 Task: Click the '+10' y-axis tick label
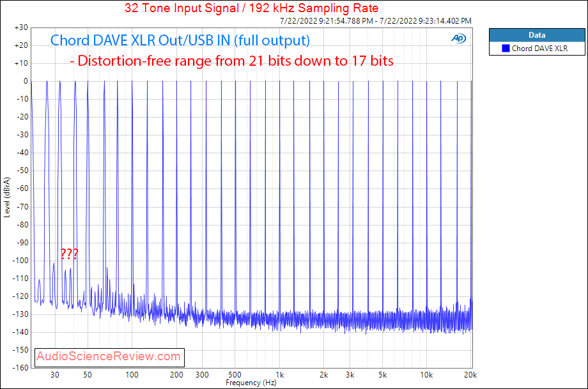(x=21, y=63)
